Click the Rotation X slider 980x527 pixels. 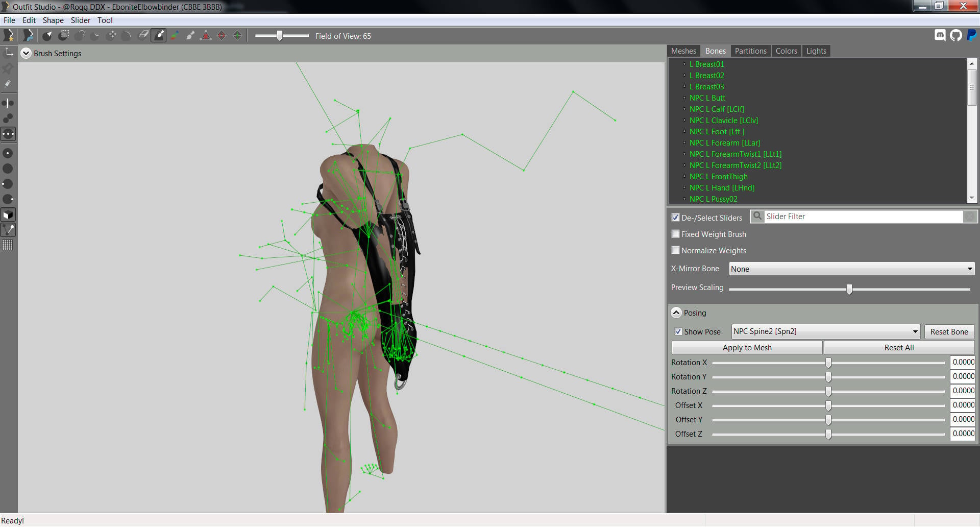pos(828,363)
